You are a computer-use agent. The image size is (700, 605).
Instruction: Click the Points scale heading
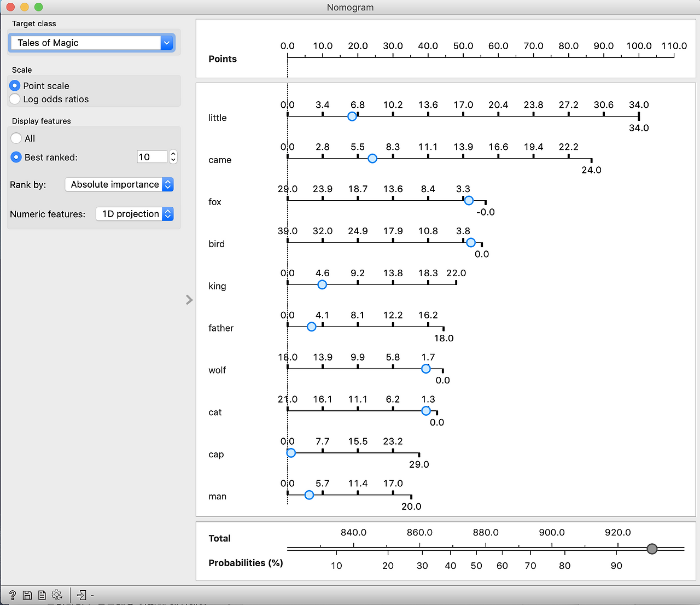pos(223,59)
